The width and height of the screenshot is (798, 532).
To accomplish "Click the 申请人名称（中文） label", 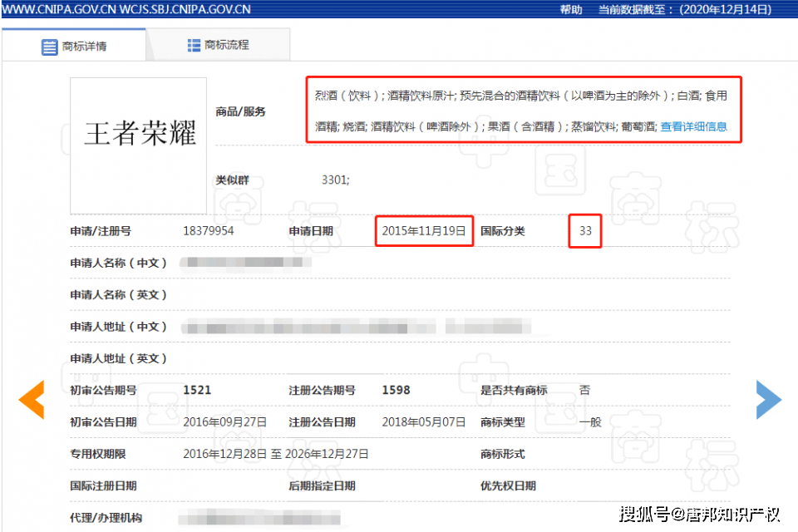I will click(x=119, y=263).
